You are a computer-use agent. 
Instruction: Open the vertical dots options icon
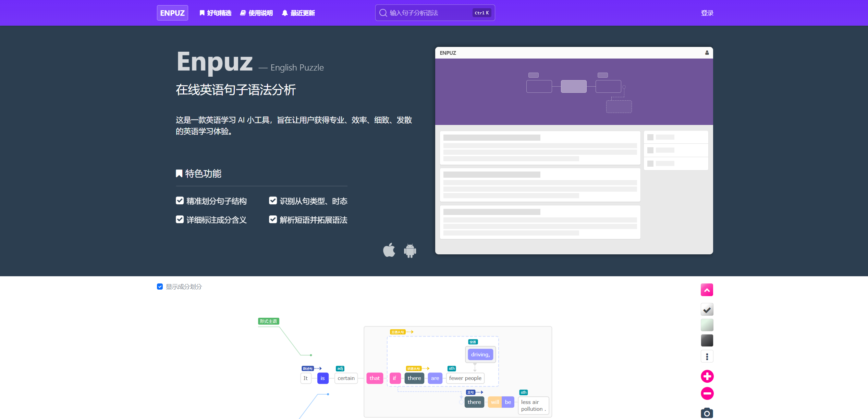pos(707,356)
